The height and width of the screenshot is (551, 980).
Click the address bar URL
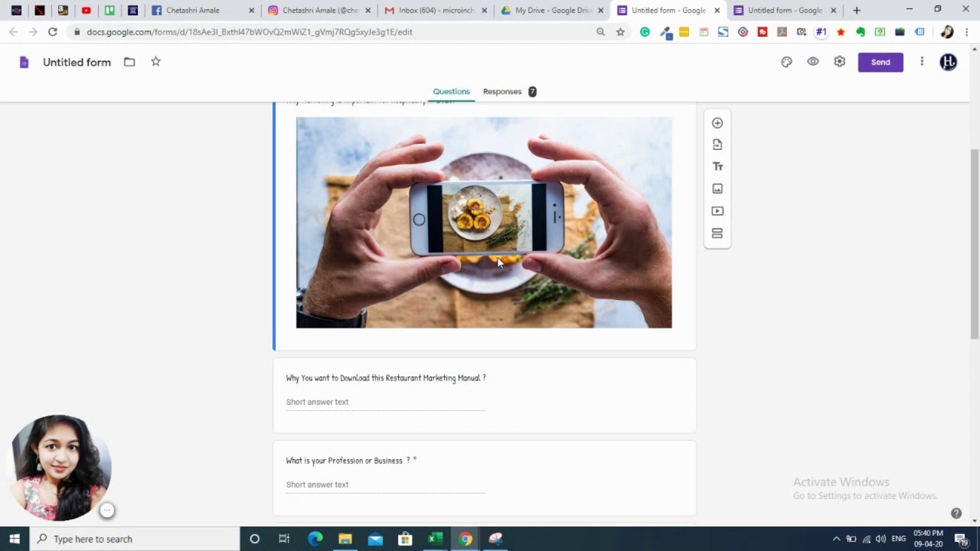(250, 32)
